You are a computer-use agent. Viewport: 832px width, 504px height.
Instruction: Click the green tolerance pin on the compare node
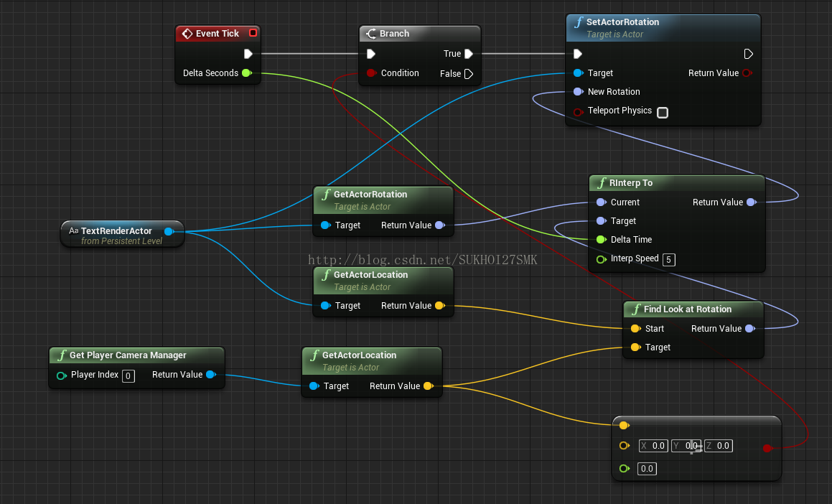click(625, 468)
